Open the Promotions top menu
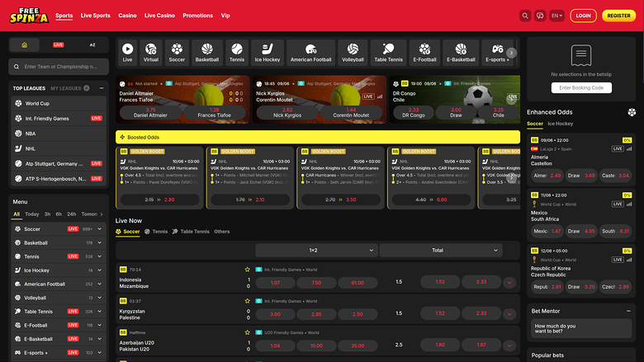This screenshot has width=644, height=362. click(x=197, y=16)
